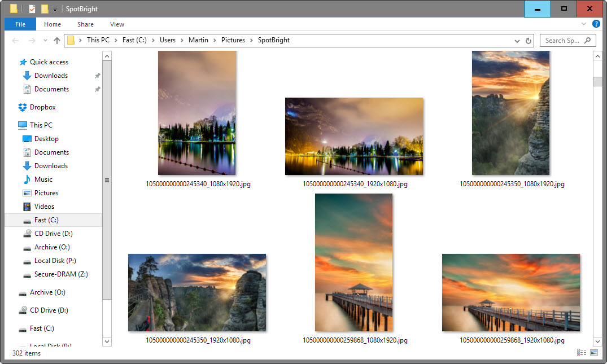Open the recent locations dropdown arrow
This screenshot has width=607, height=364.
click(x=45, y=40)
